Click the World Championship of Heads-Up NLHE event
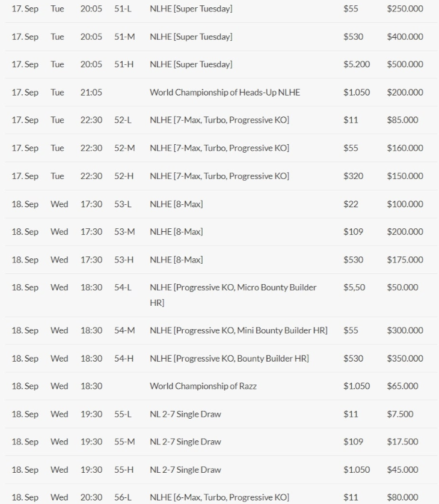This screenshot has width=439, height=504. [224, 93]
